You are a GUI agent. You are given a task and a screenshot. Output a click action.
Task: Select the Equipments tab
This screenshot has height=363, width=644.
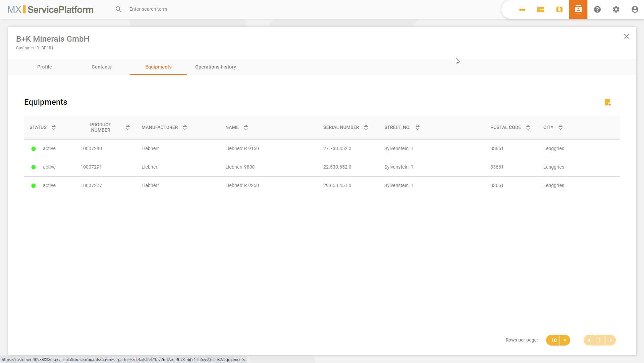159,67
